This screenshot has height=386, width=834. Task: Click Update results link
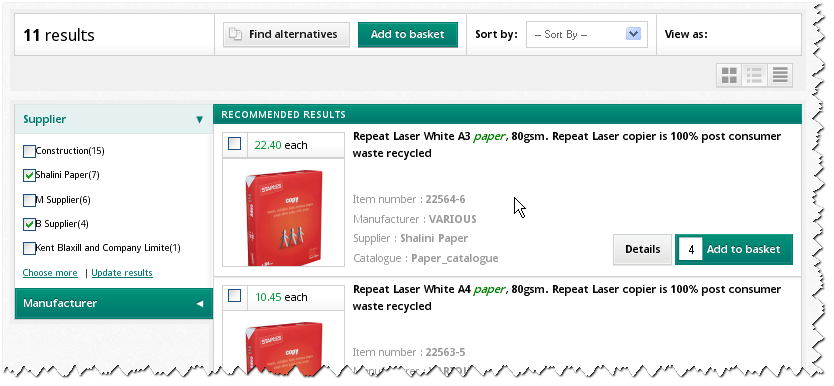(122, 273)
